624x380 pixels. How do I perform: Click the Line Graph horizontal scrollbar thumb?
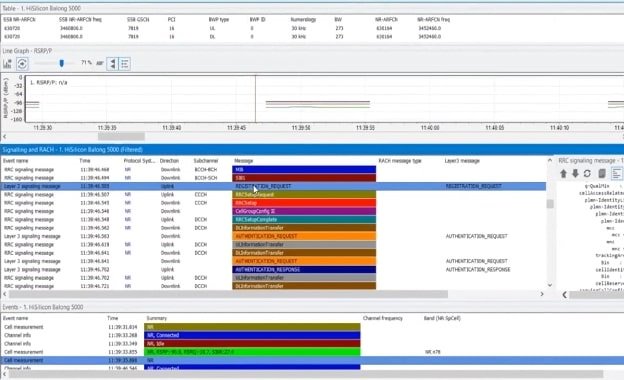[121, 136]
